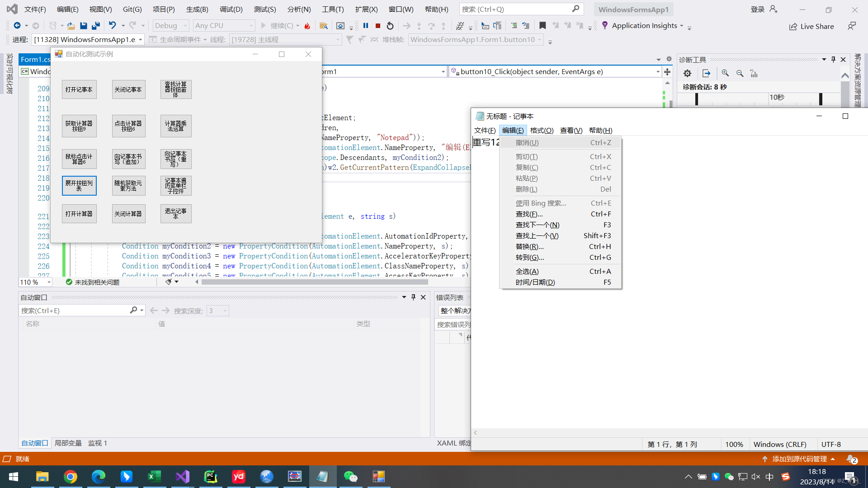Select 全选(A) in Notepad's edit menu
The image size is (868, 488).
(x=527, y=271)
